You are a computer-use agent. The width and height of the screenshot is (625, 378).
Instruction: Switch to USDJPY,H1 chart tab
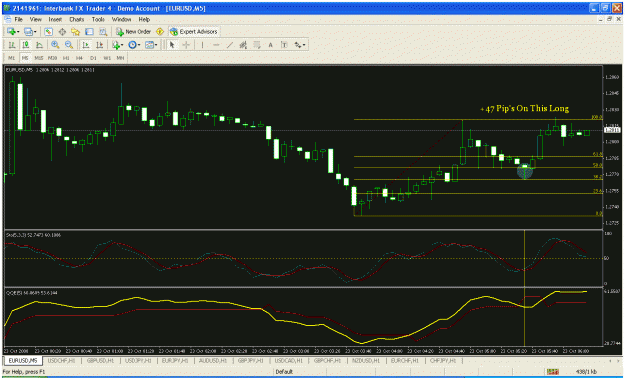(138, 360)
